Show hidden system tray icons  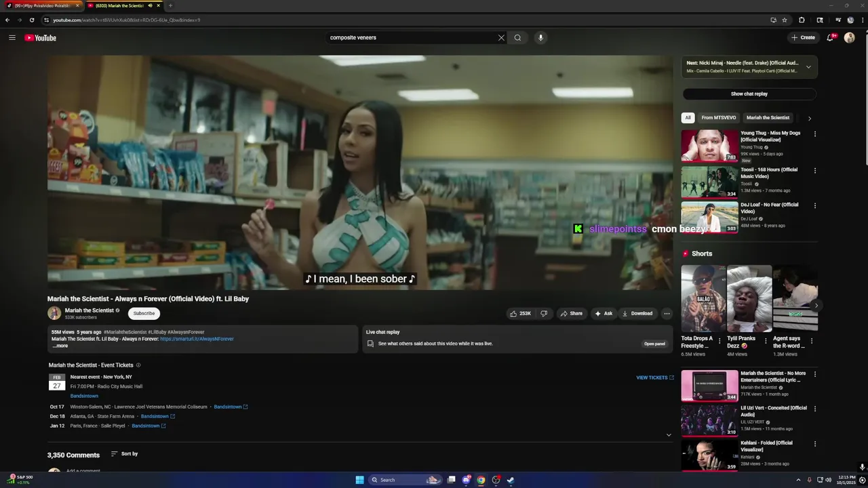(798, 480)
